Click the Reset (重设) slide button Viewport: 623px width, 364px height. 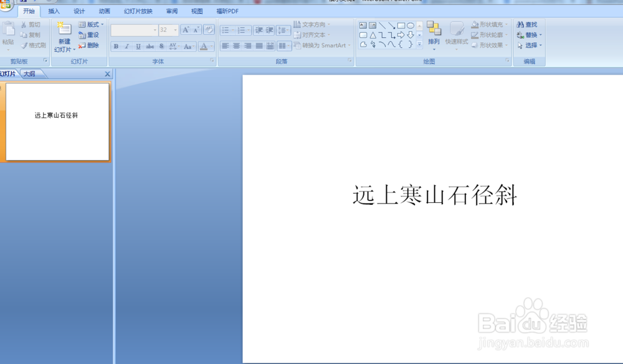(88, 35)
